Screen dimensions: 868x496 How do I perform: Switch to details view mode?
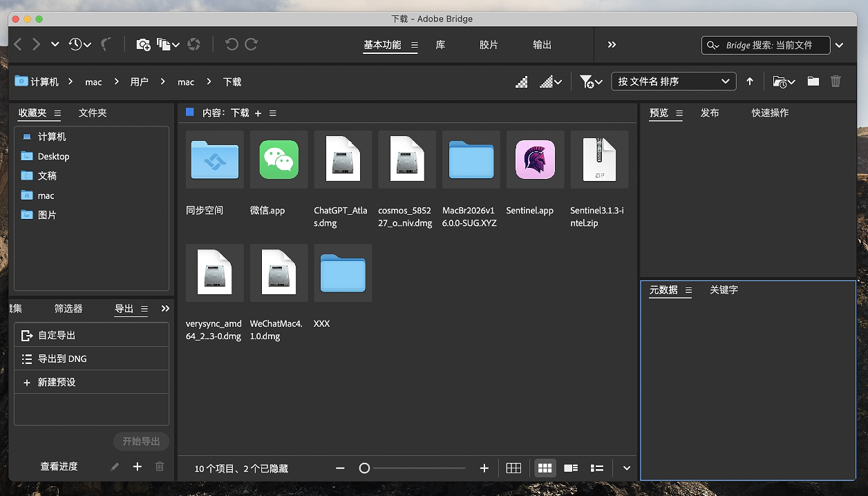pyautogui.click(x=571, y=468)
